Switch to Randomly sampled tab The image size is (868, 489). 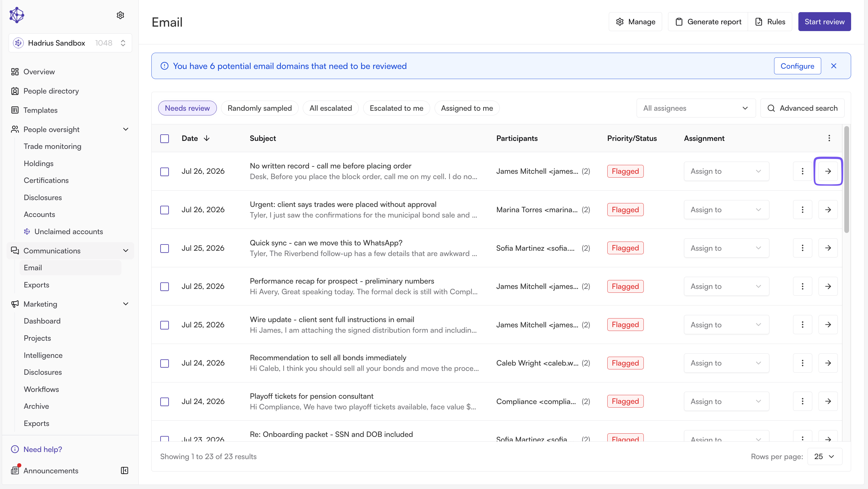coord(260,108)
